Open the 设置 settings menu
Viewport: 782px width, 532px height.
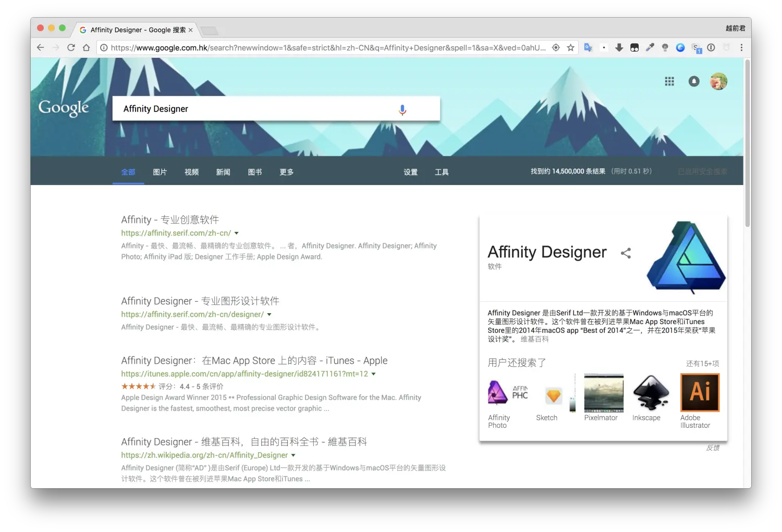tap(411, 172)
